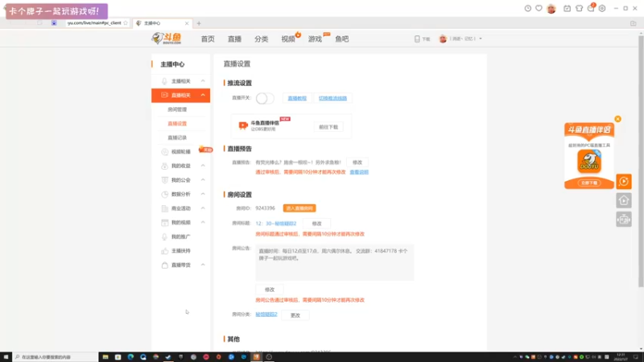Go to the 分类 nav tab
The width and height of the screenshot is (644, 362).
point(261,39)
